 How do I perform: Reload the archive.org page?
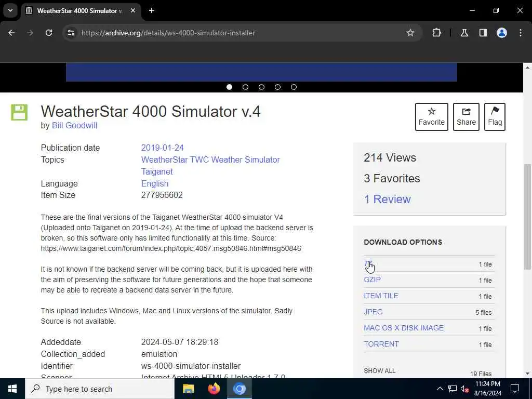pos(49,33)
